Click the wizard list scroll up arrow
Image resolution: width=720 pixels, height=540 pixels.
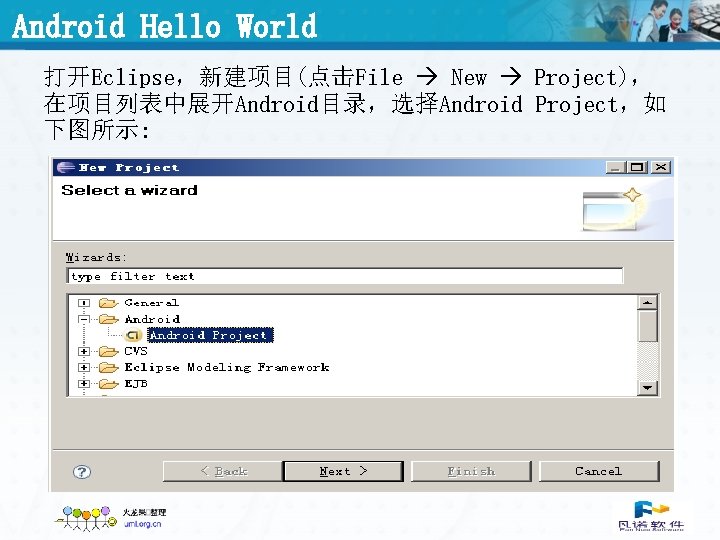647,303
